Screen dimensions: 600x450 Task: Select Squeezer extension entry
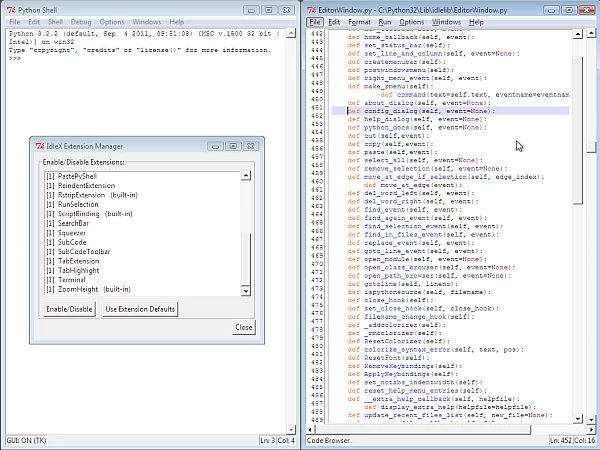coord(143,233)
